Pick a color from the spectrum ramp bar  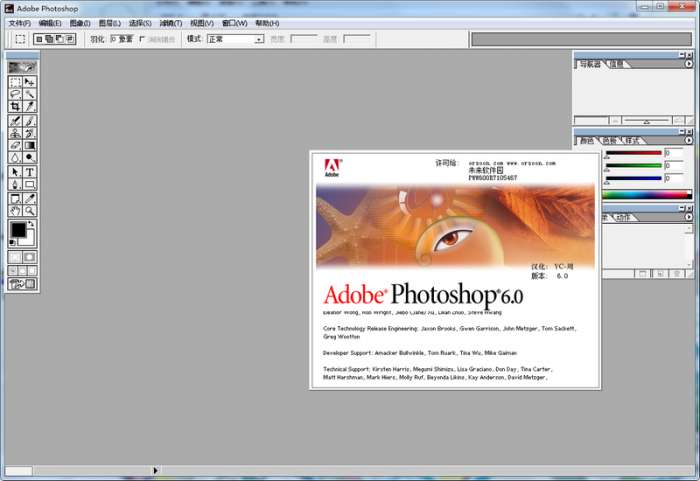click(x=647, y=195)
